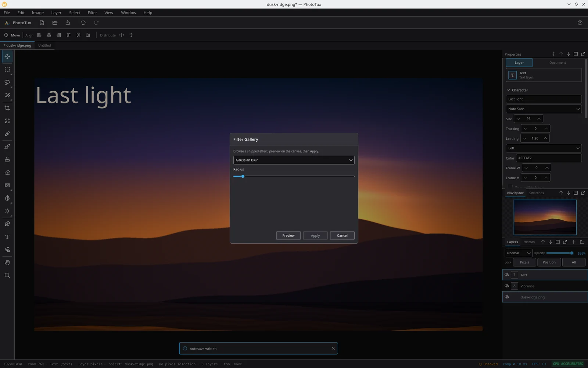The height and width of the screenshot is (368, 588).
Task: Open a file via folder icon
Action: pyautogui.click(x=55, y=23)
